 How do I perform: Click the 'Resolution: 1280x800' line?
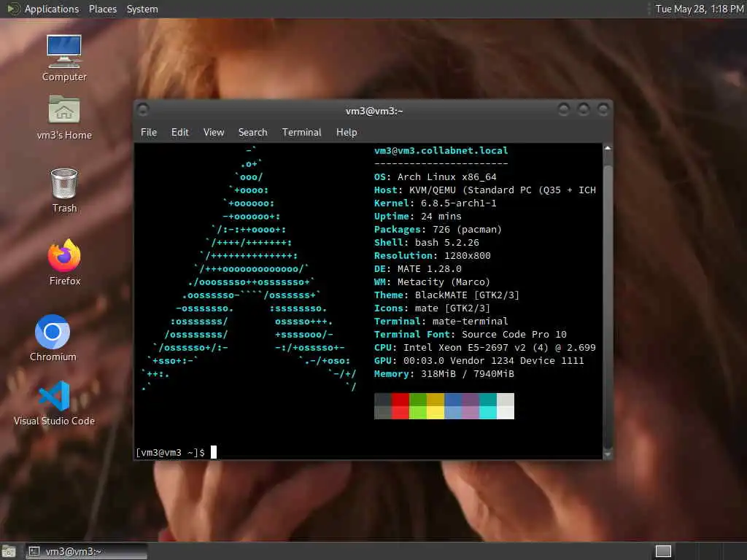(x=432, y=256)
